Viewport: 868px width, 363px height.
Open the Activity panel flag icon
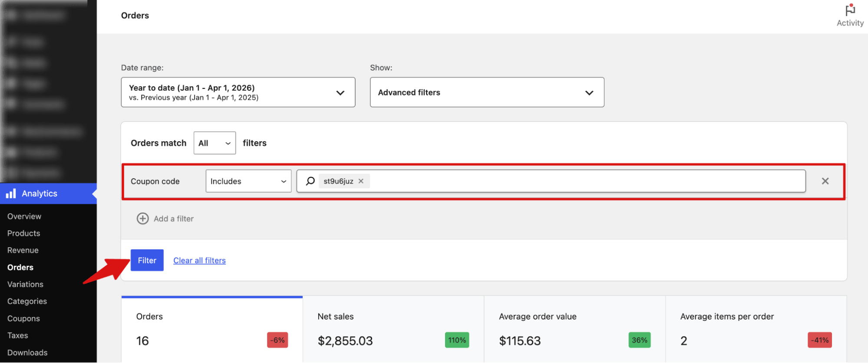tap(850, 10)
